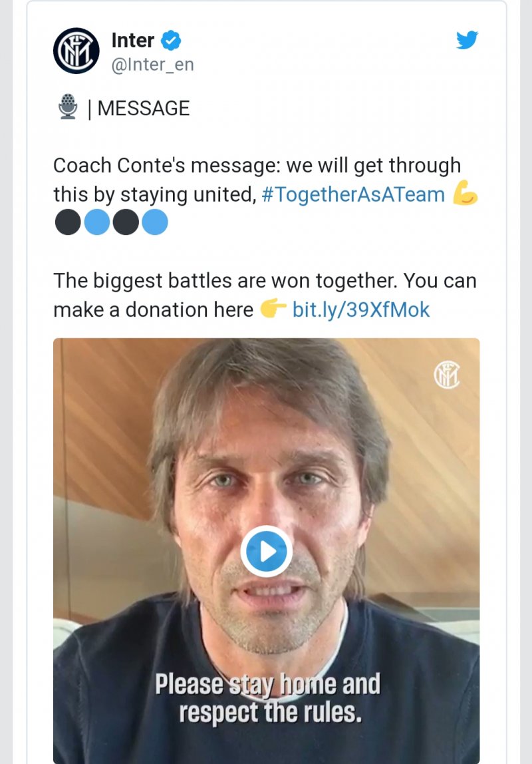Image resolution: width=532 pixels, height=764 pixels.
Task: Open the Twitter bird icon
Action: click(x=467, y=40)
